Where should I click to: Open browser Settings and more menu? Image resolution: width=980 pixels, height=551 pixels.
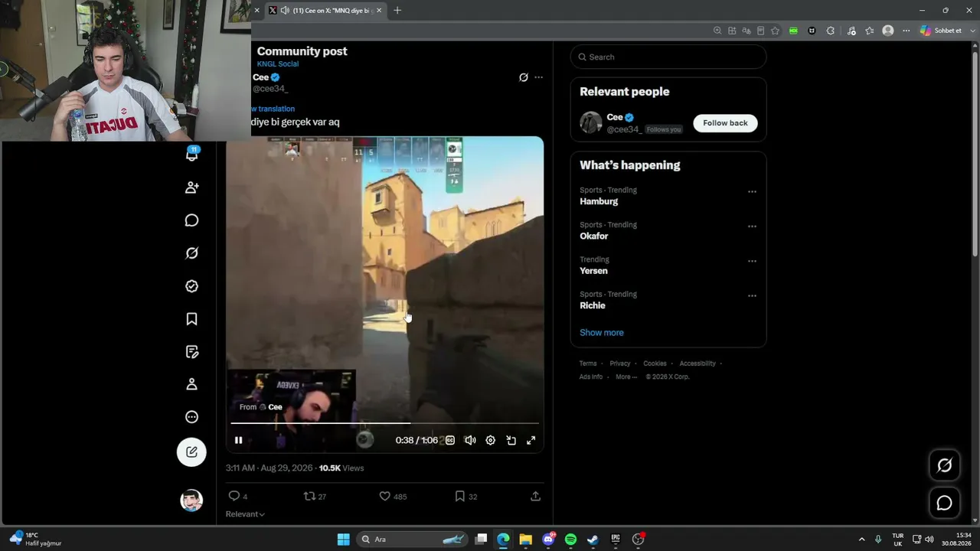tap(906, 31)
